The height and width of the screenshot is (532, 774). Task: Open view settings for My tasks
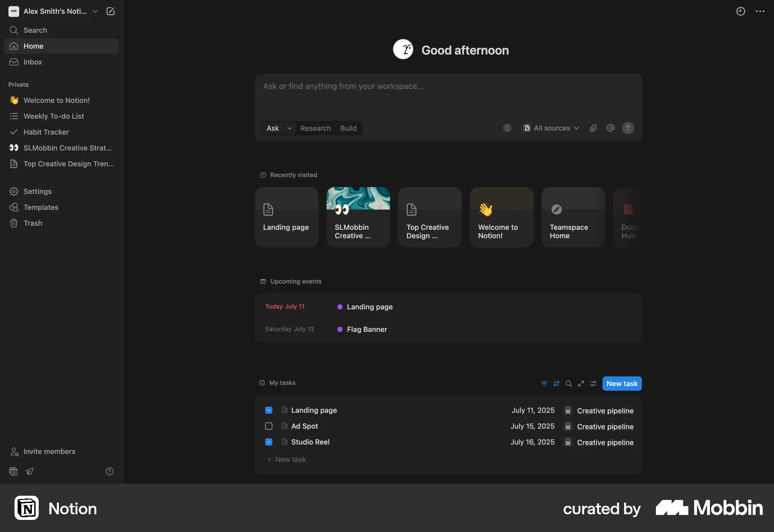click(593, 383)
